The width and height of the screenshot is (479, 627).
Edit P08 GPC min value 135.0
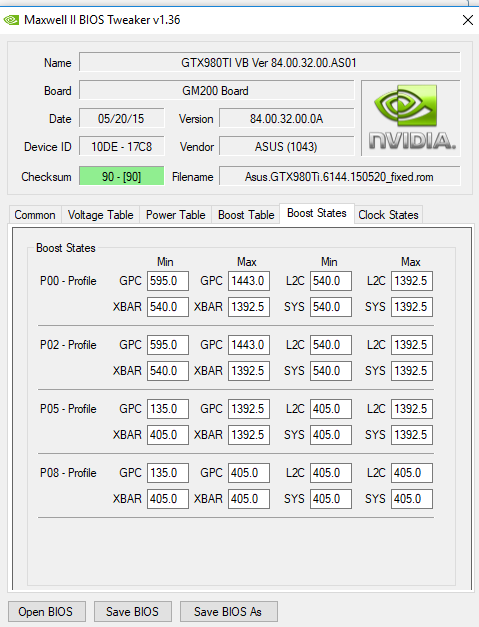coord(168,473)
